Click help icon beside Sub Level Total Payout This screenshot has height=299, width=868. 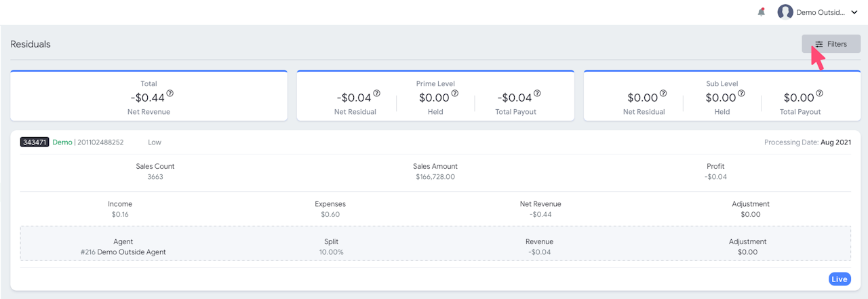coord(820,94)
